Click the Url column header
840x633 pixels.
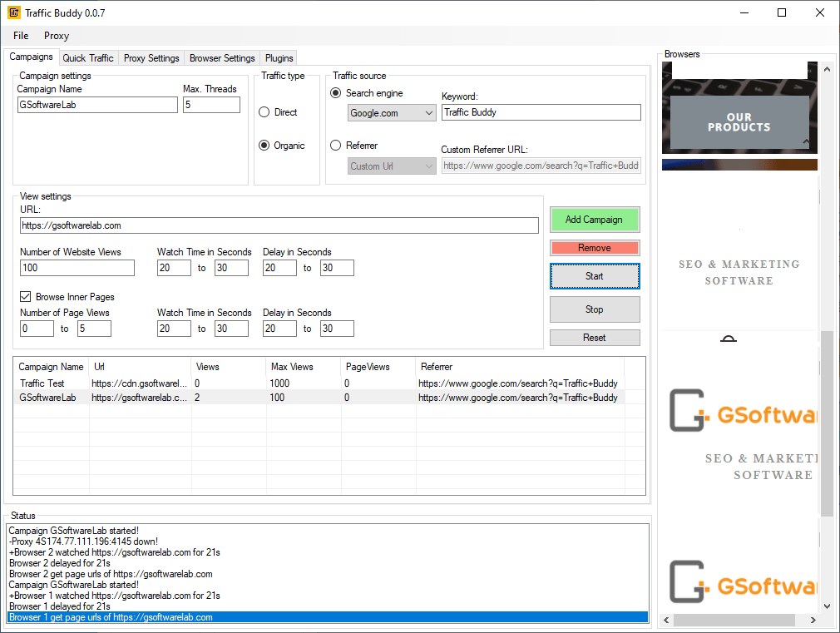[141, 367]
